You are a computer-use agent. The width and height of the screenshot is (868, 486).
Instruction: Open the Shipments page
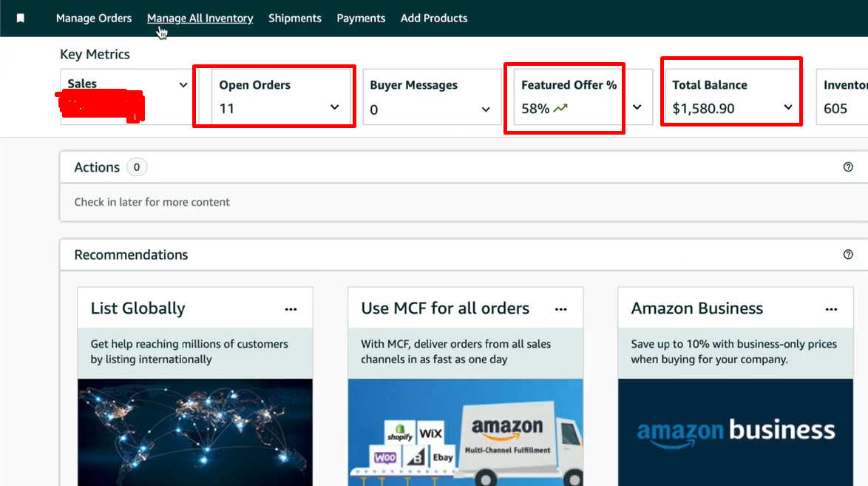coord(294,18)
